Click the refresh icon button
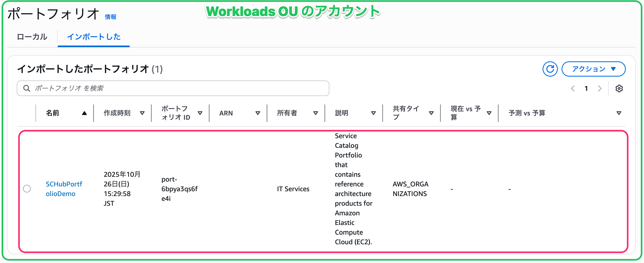The image size is (644, 263). click(550, 69)
